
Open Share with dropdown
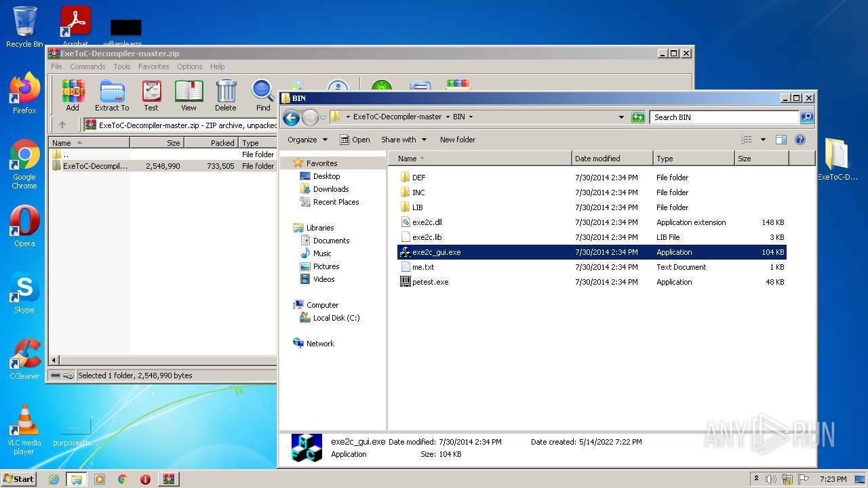[x=403, y=140]
